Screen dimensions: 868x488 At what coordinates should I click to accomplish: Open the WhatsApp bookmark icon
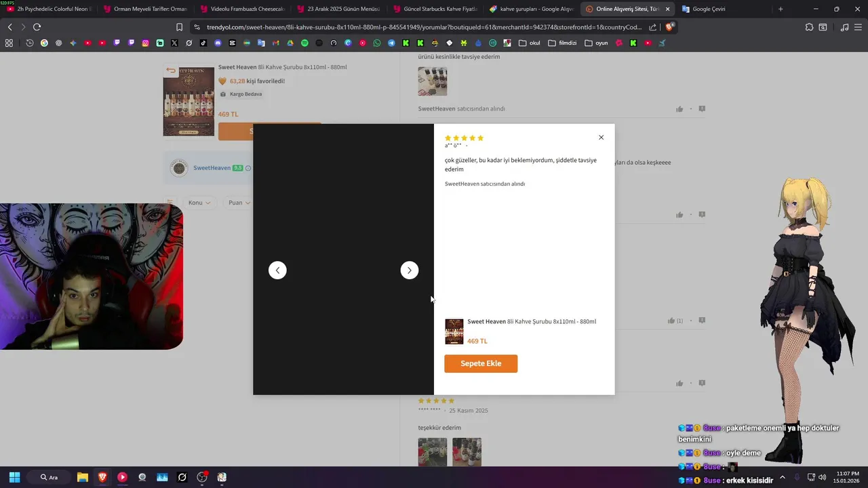click(x=377, y=43)
